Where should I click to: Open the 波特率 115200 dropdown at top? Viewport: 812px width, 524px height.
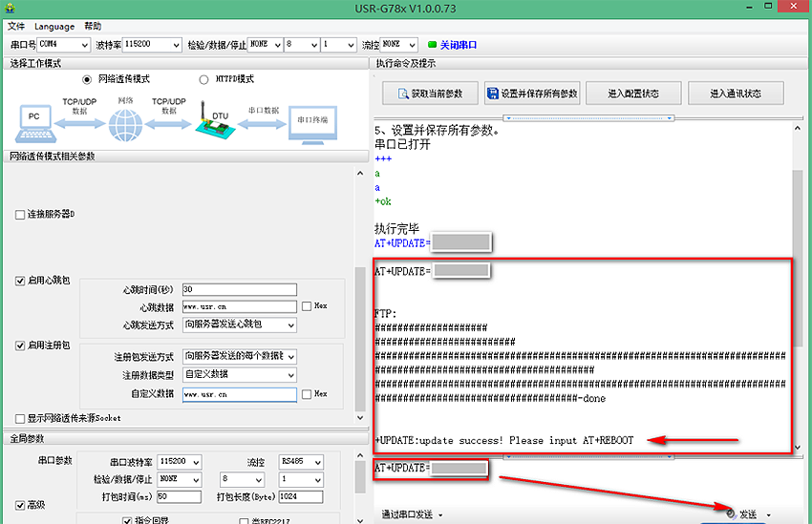pyautogui.click(x=153, y=45)
